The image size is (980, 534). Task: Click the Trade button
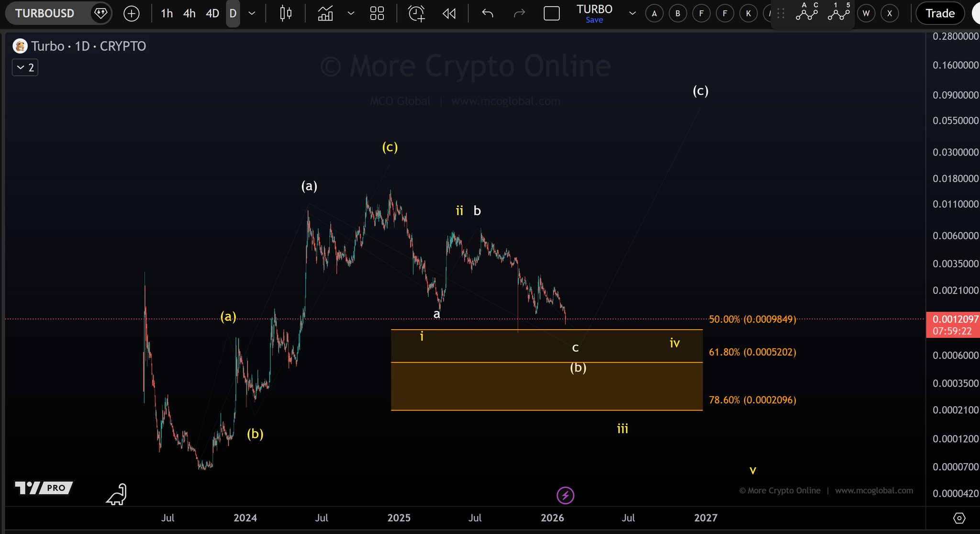coord(940,13)
